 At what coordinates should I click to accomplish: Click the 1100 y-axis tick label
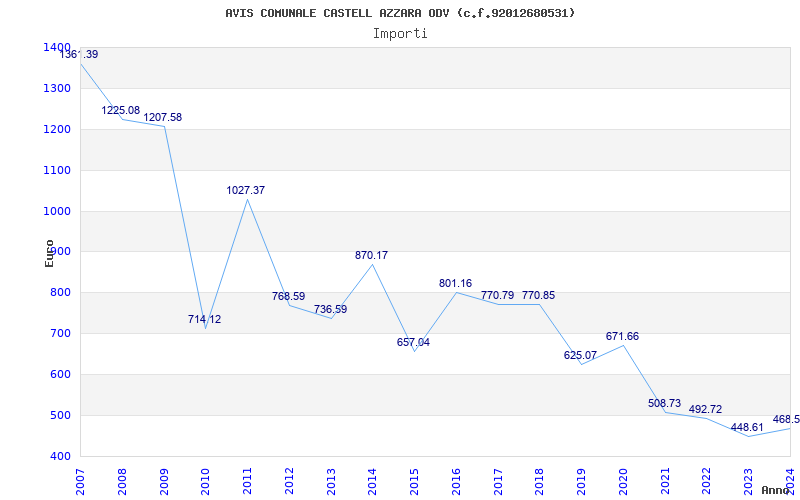[x=57, y=170]
